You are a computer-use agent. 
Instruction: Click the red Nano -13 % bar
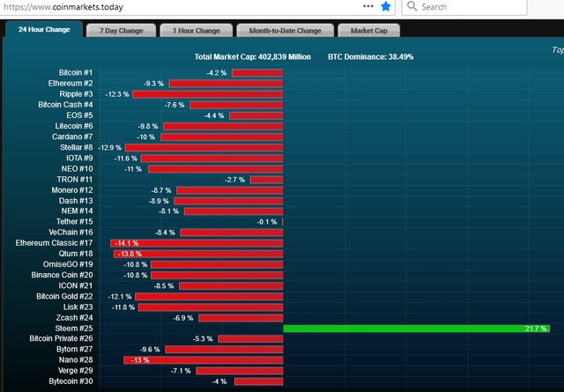tap(204, 360)
